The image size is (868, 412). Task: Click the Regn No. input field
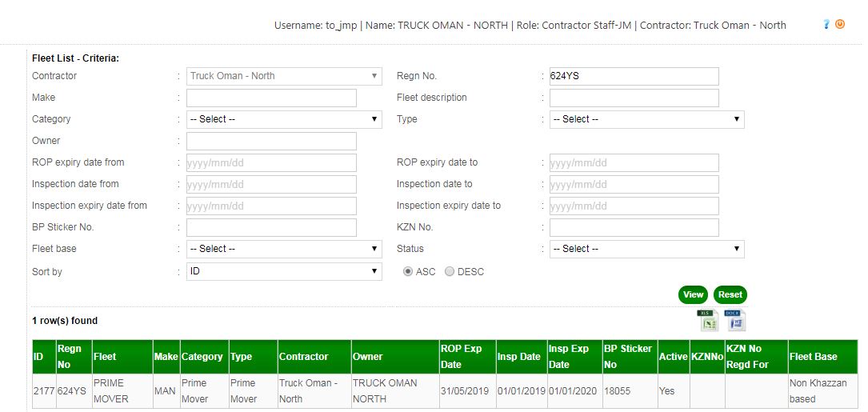point(633,76)
